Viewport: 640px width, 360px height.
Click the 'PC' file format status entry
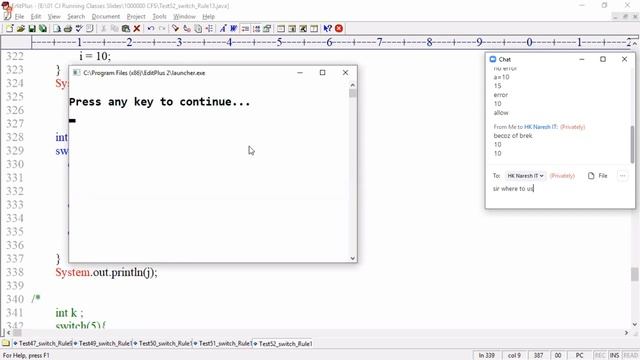(579, 356)
